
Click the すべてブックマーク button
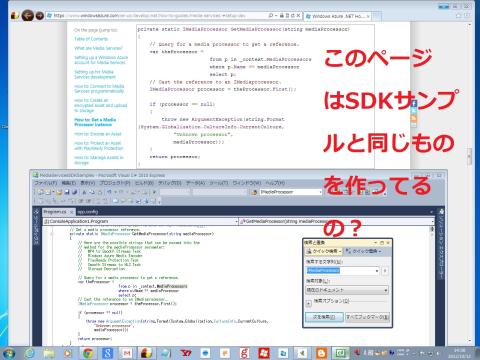(x=367, y=317)
